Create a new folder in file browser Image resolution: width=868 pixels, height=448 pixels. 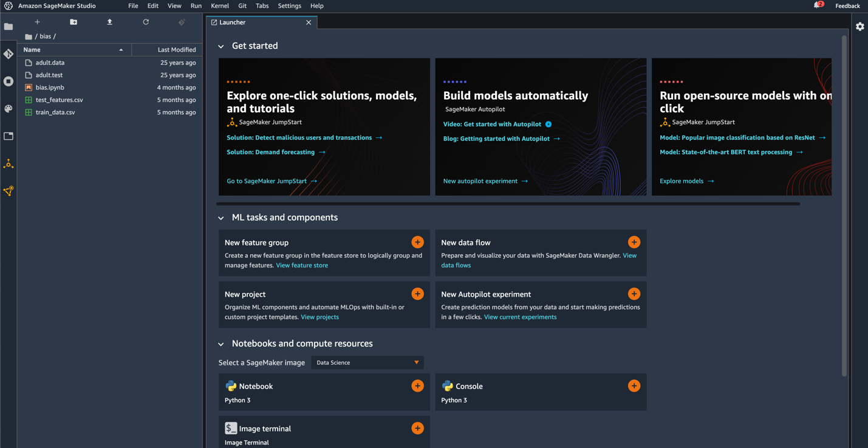[x=73, y=22]
